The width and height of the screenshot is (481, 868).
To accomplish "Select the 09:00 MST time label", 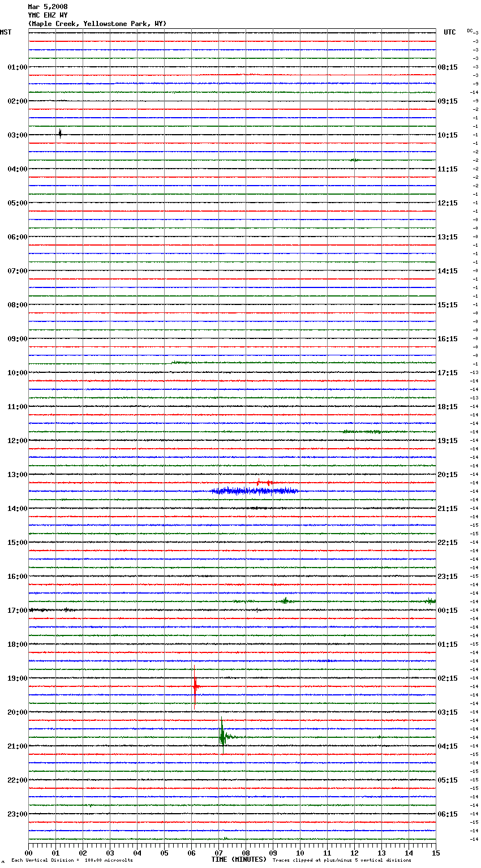I will (x=18, y=339).
